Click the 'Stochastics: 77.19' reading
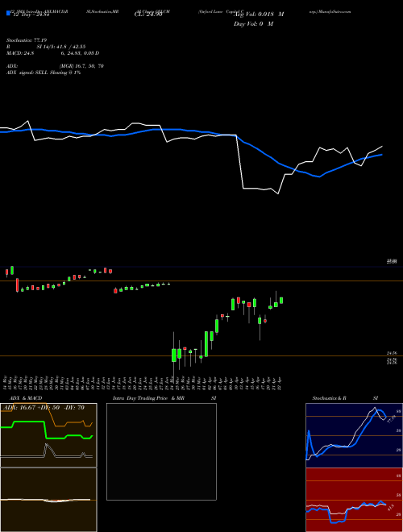This screenshot has height=532, width=403. coord(27,40)
